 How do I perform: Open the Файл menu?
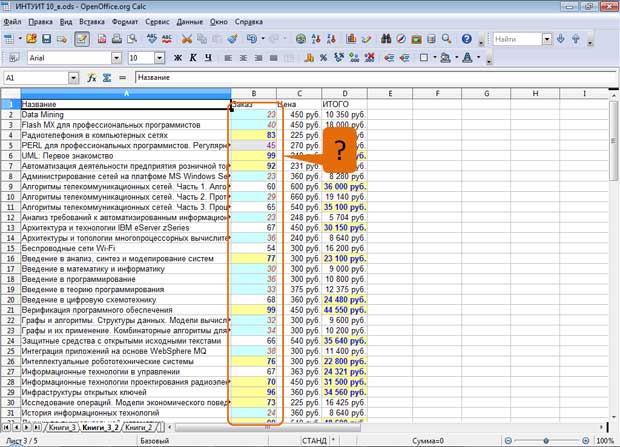point(12,22)
